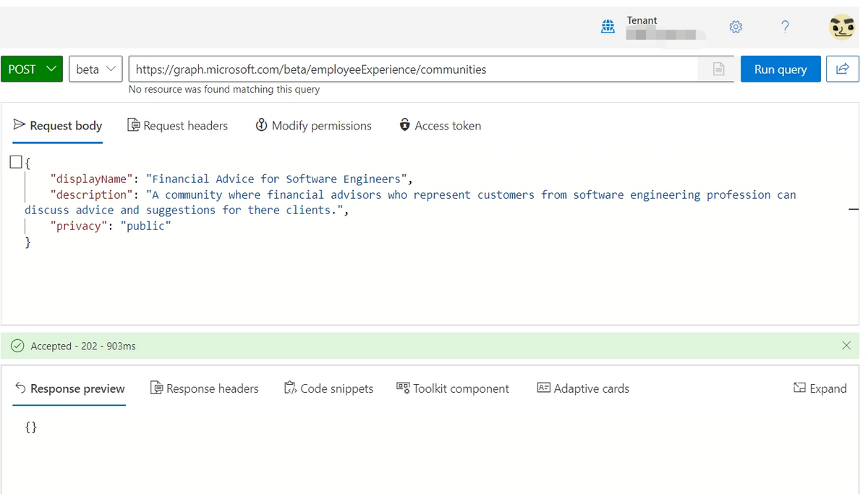Check the request body selection checkbox
Screen dimensions: 868x494
15,162
